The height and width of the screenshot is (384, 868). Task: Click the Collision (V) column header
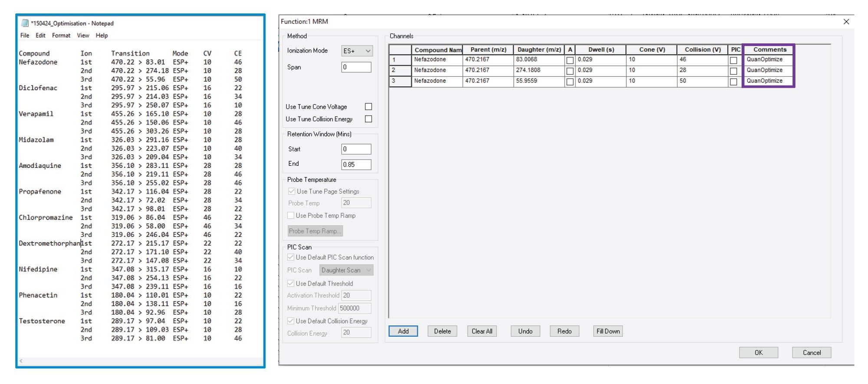(703, 50)
